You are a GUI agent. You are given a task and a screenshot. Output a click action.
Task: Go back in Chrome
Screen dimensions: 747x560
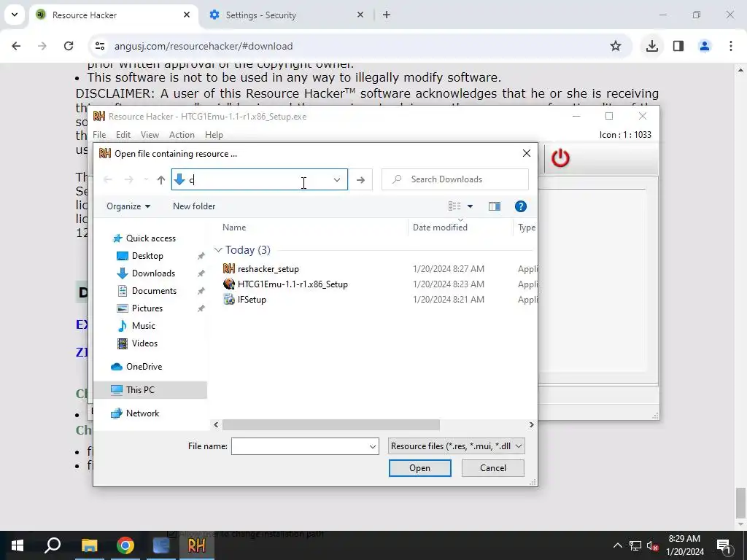(x=16, y=46)
